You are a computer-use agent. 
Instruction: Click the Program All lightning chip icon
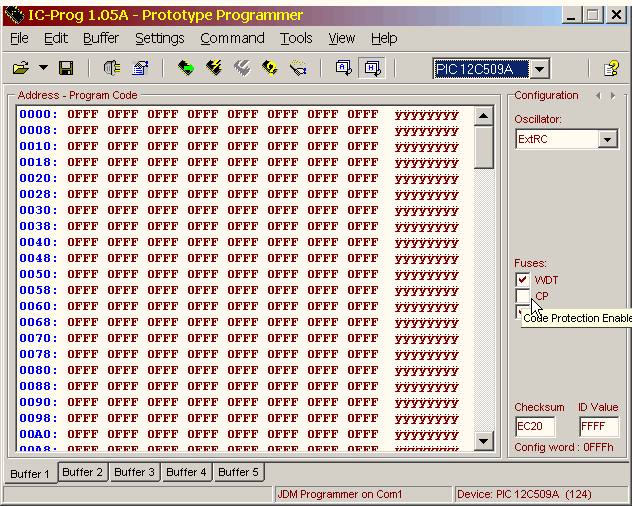[x=214, y=68]
